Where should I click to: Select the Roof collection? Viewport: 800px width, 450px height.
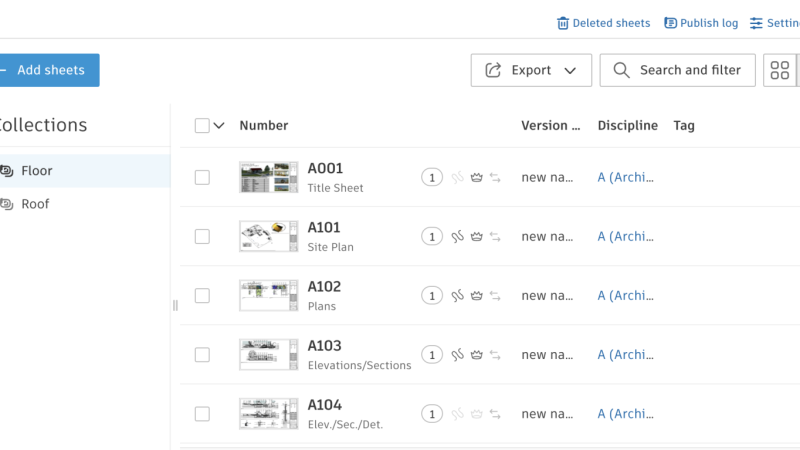click(x=35, y=204)
